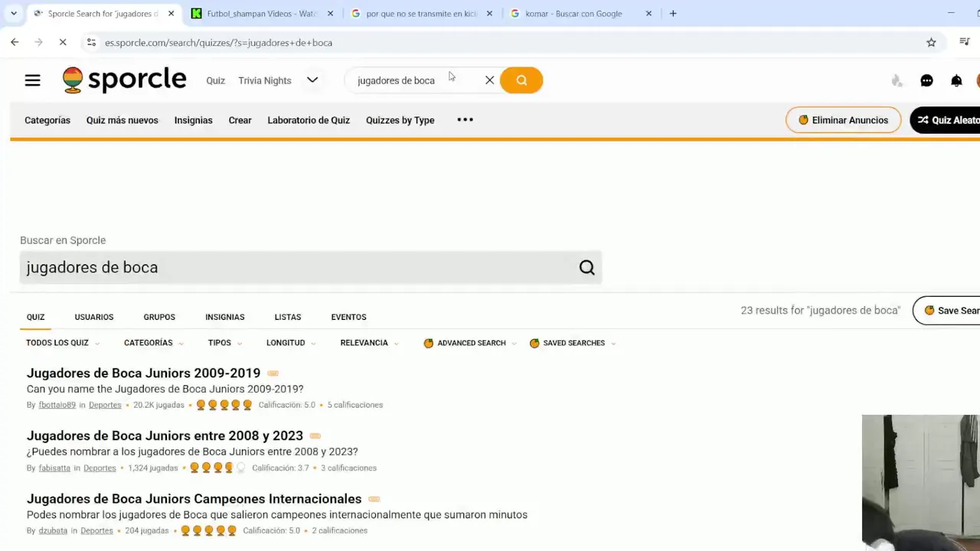Select the INSIGNIAS results tab
Viewport: 980px width, 551px height.
(x=225, y=317)
